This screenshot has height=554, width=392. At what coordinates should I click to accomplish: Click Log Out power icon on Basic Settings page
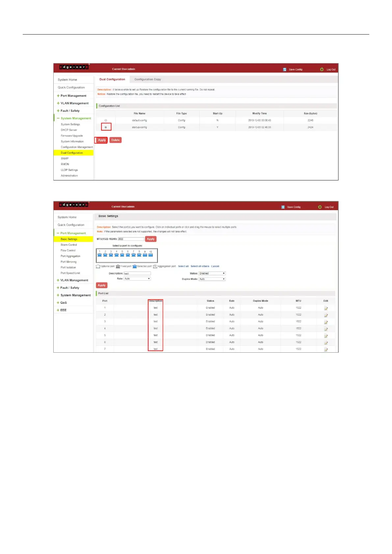click(x=320, y=207)
